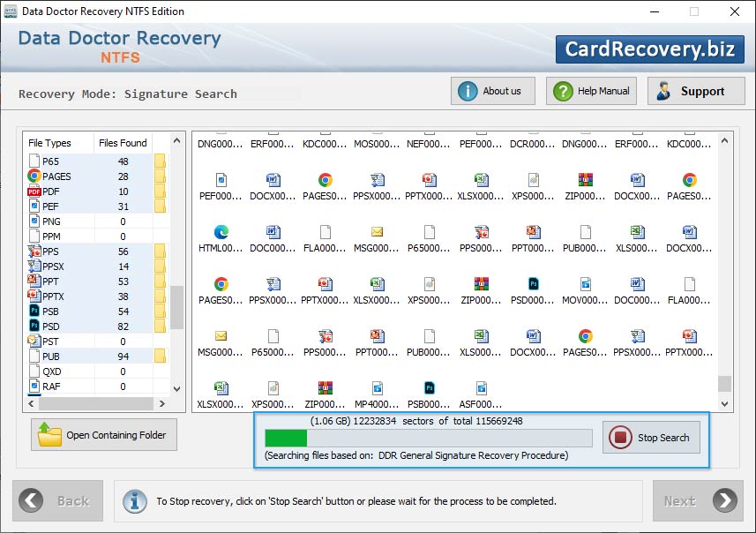Viewport: 756px width, 533px height.
Task: Select the MOS000... recovered file label
Action: (x=377, y=144)
